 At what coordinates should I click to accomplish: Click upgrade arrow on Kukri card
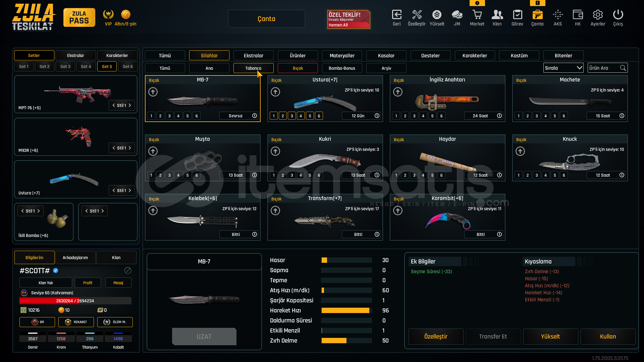click(275, 151)
